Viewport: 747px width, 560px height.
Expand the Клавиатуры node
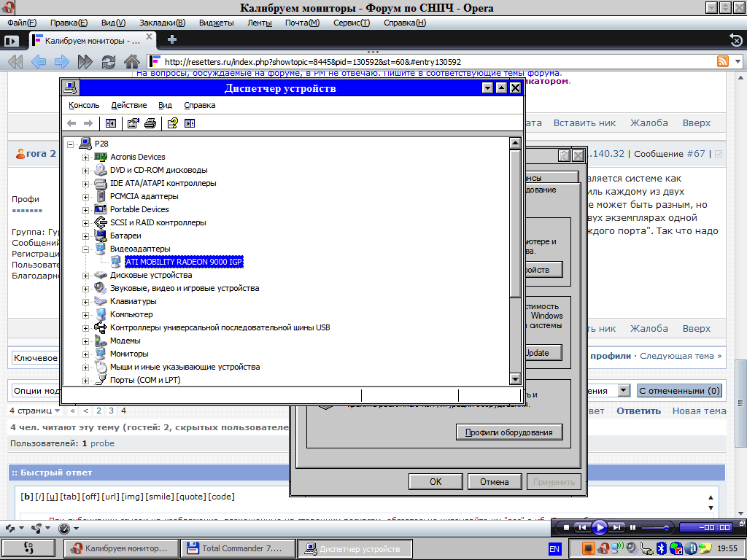[x=86, y=302]
